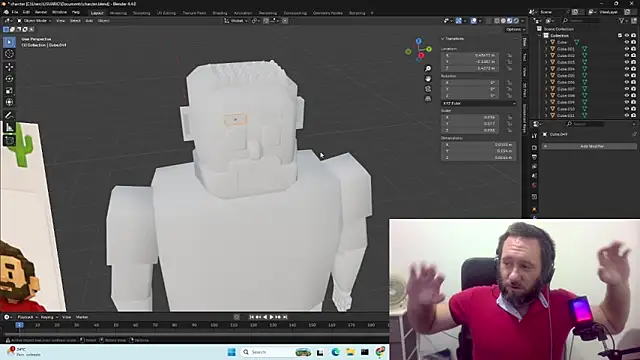The image size is (640, 360).
Task: Open the Edit menu
Action: tap(26, 12)
